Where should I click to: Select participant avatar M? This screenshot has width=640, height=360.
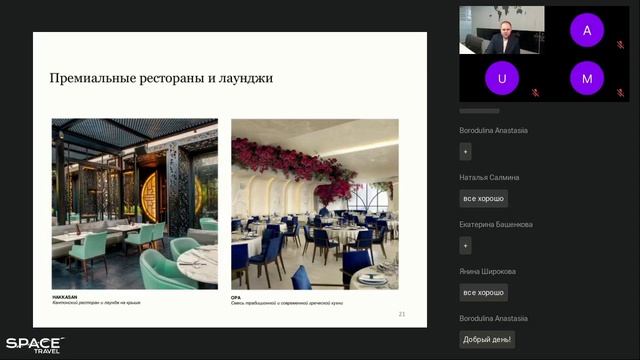(587, 78)
